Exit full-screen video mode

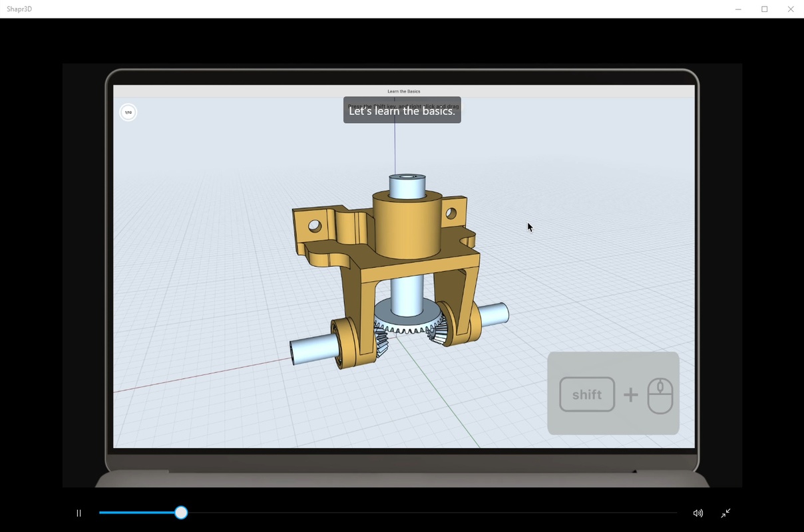[x=725, y=513]
